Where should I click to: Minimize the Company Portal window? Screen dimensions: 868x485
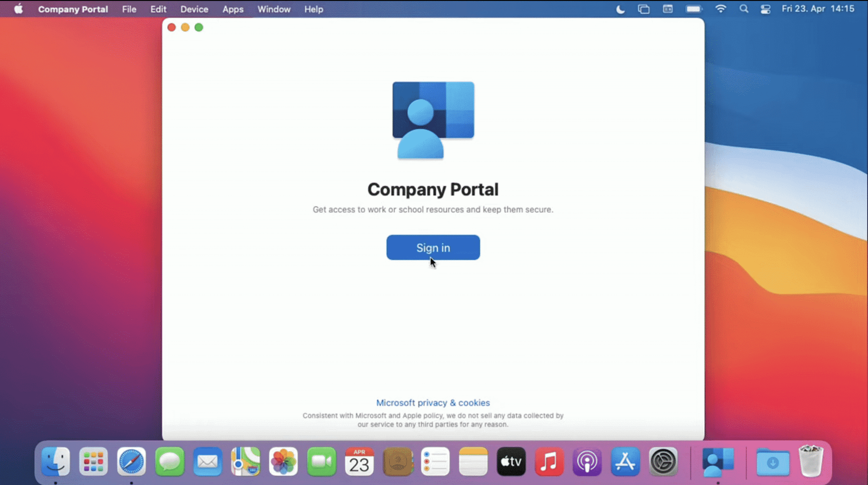tap(185, 28)
